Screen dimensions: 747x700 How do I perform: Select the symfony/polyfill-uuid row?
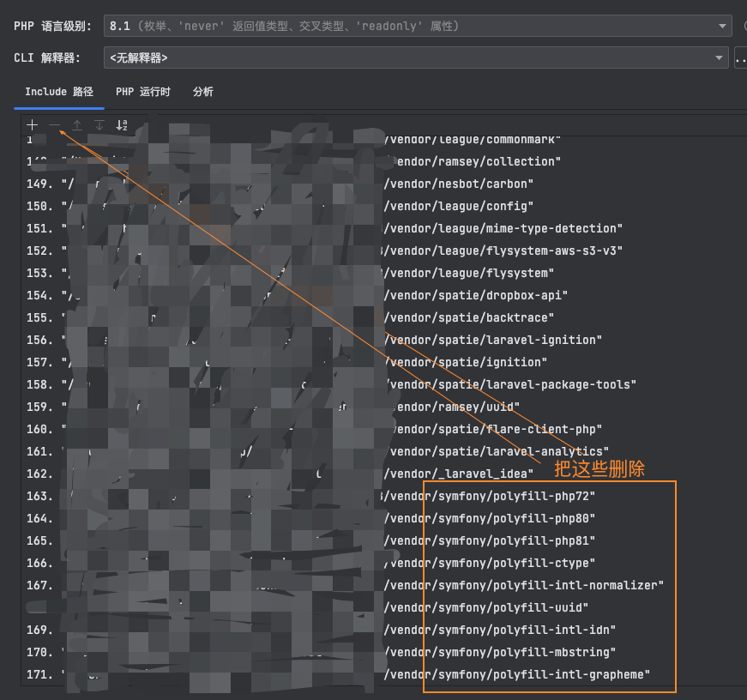384,607
